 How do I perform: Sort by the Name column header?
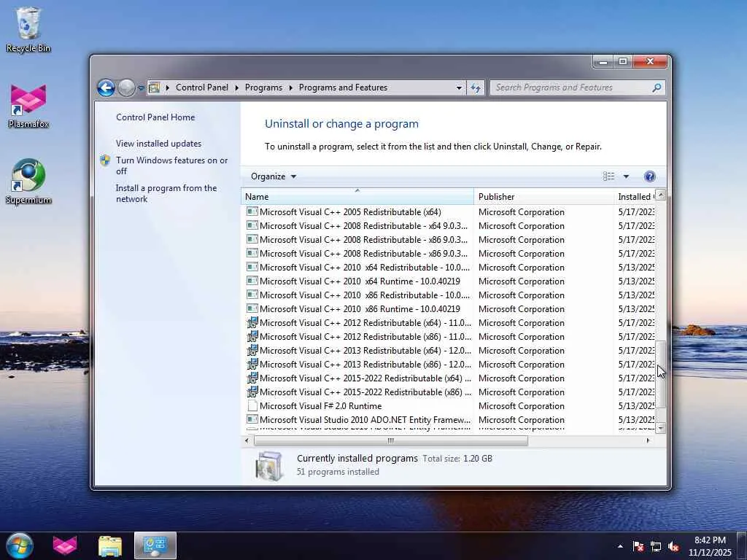[357, 197]
